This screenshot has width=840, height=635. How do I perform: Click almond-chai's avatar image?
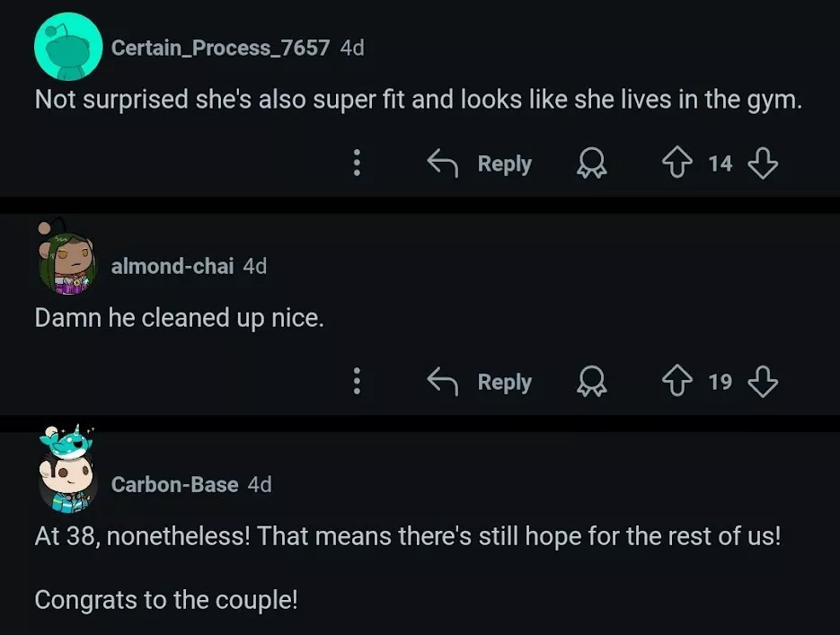68,263
